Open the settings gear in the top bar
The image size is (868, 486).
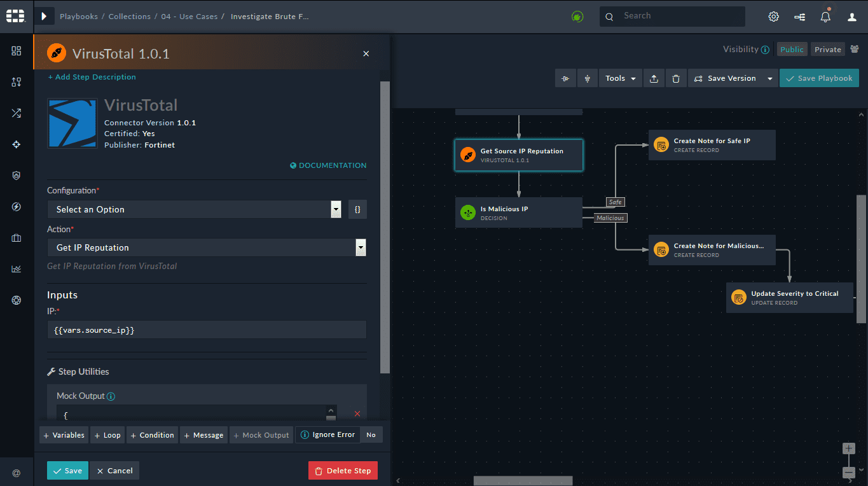tap(774, 17)
